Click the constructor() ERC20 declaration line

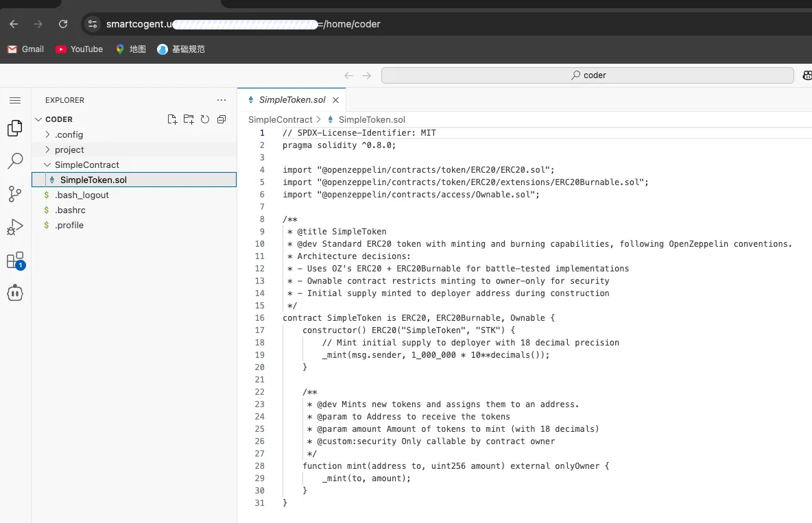point(409,330)
